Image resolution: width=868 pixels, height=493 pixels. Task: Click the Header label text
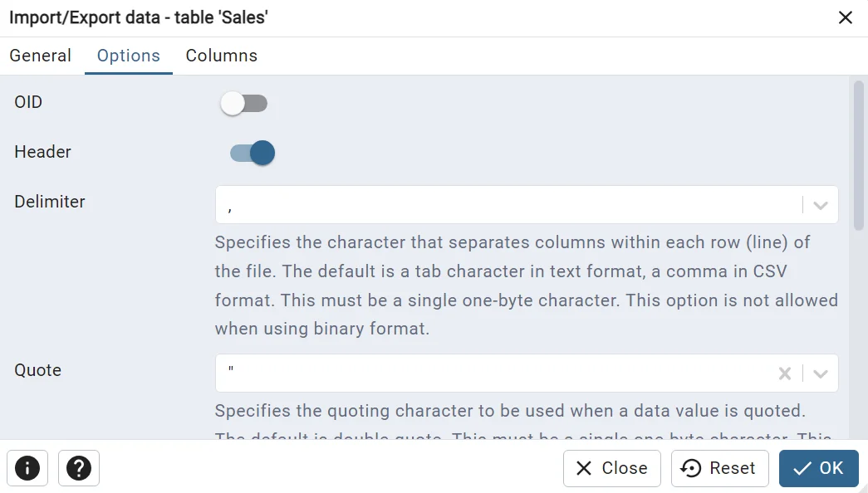pyautogui.click(x=43, y=152)
